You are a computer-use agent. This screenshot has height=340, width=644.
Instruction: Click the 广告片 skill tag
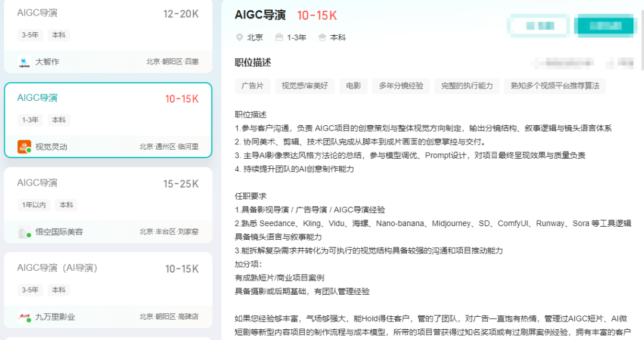click(x=252, y=86)
